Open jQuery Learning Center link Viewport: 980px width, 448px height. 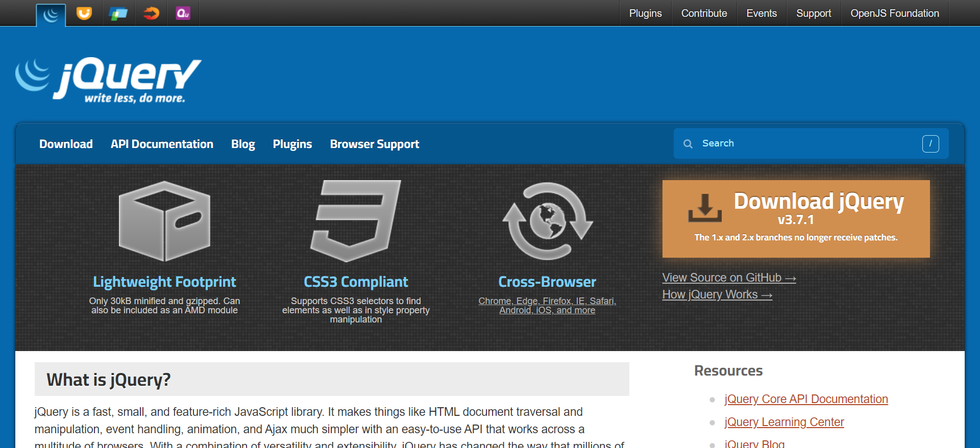pyautogui.click(x=784, y=422)
